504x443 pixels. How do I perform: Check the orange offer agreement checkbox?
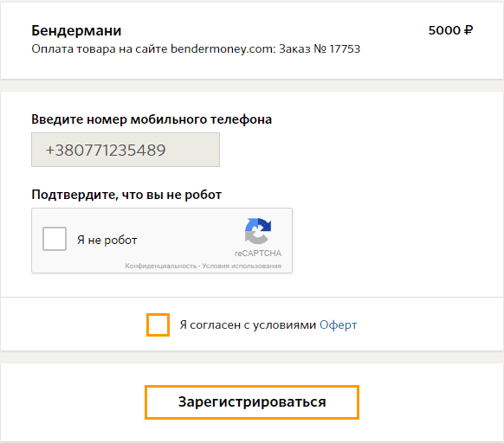pyautogui.click(x=158, y=324)
